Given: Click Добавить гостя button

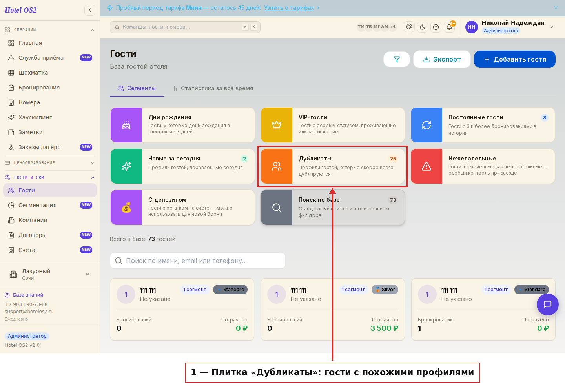Looking at the screenshot, I should pos(515,59).
